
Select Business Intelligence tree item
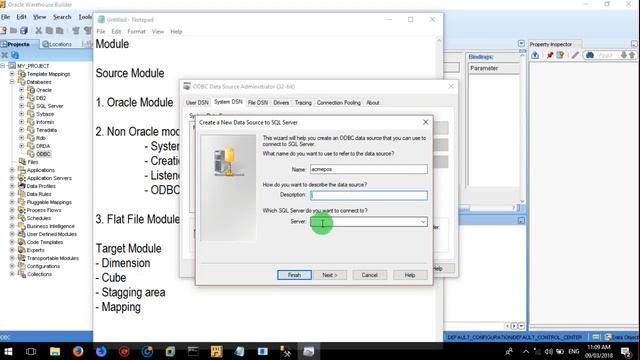51,226
